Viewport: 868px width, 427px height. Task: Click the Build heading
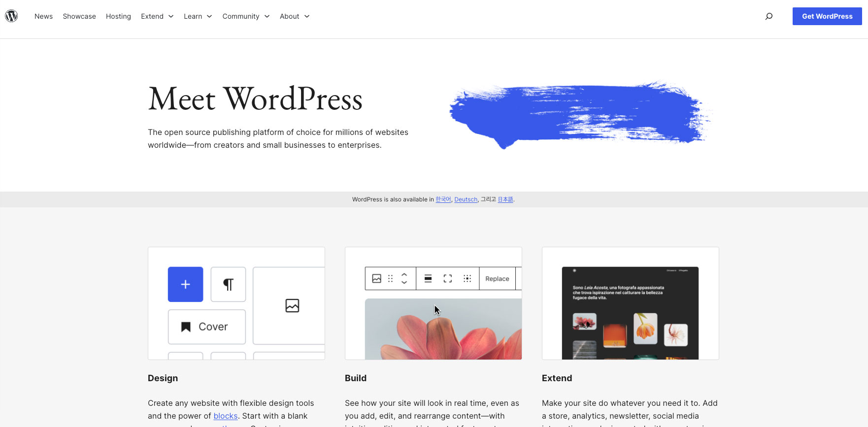[356, 378]
